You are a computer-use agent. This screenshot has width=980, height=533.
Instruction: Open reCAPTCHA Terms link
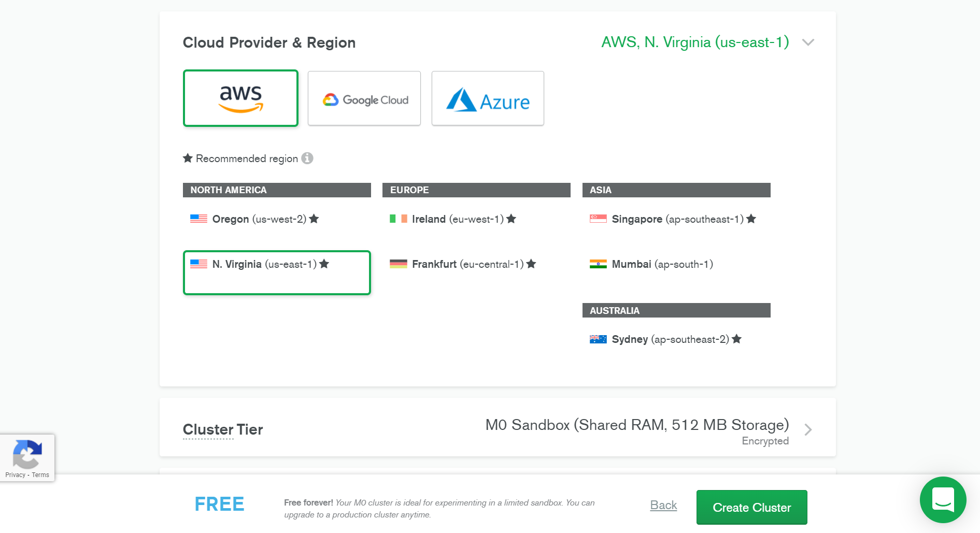pos(40,475)
